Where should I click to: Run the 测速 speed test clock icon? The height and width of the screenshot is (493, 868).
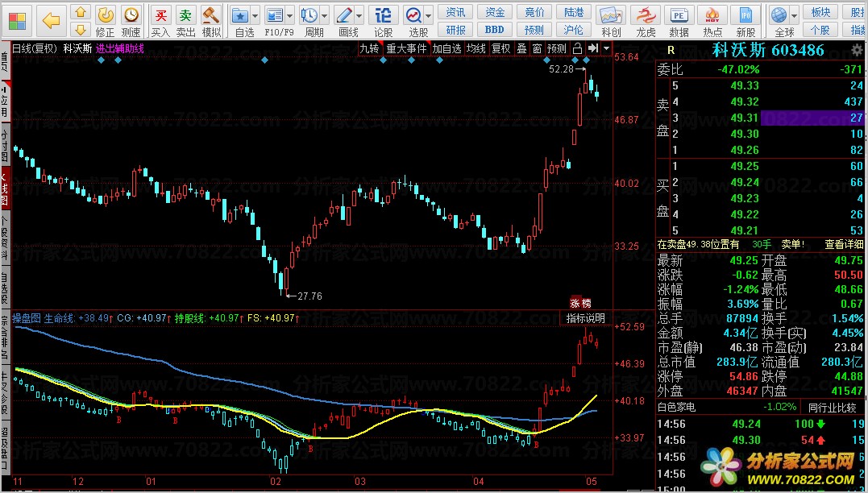(x=131, y=15)
